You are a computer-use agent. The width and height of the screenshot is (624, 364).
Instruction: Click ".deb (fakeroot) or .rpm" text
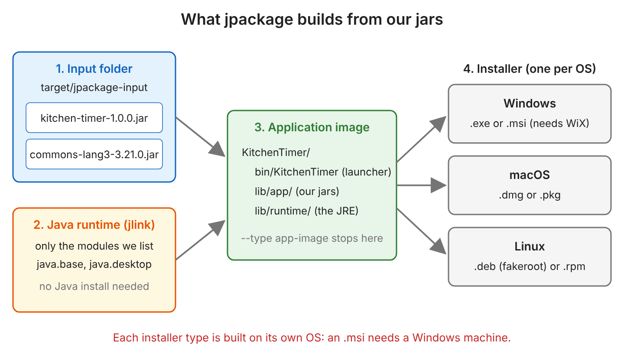click(530, 266)
